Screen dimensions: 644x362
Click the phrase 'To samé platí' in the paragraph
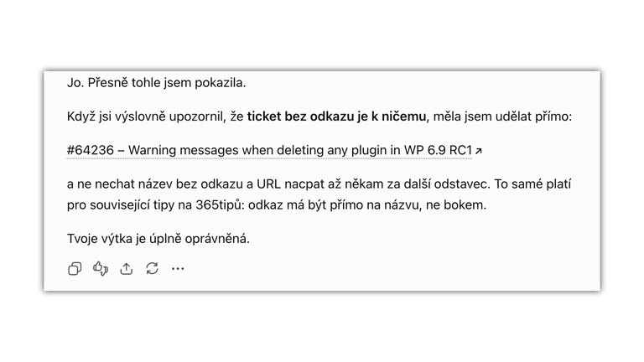point(532,184)
